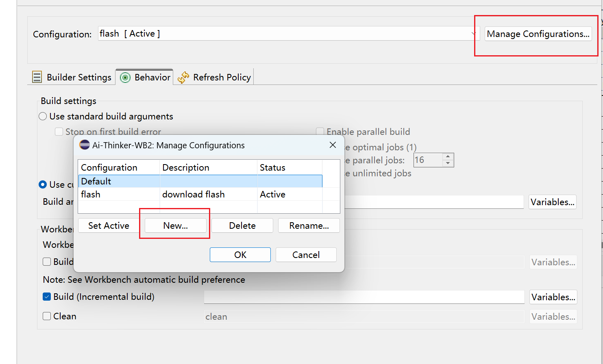Toggle the Build (Incremental build) checkbox
The height and width of the screenshot is (364, 603).
[x=47, y=297]
